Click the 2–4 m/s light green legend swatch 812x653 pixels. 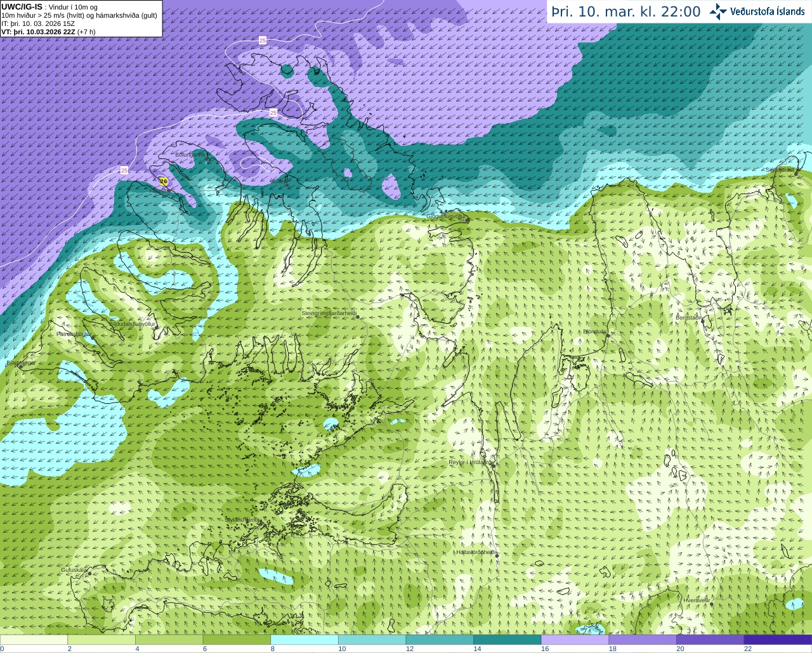(x=101, y=640)
